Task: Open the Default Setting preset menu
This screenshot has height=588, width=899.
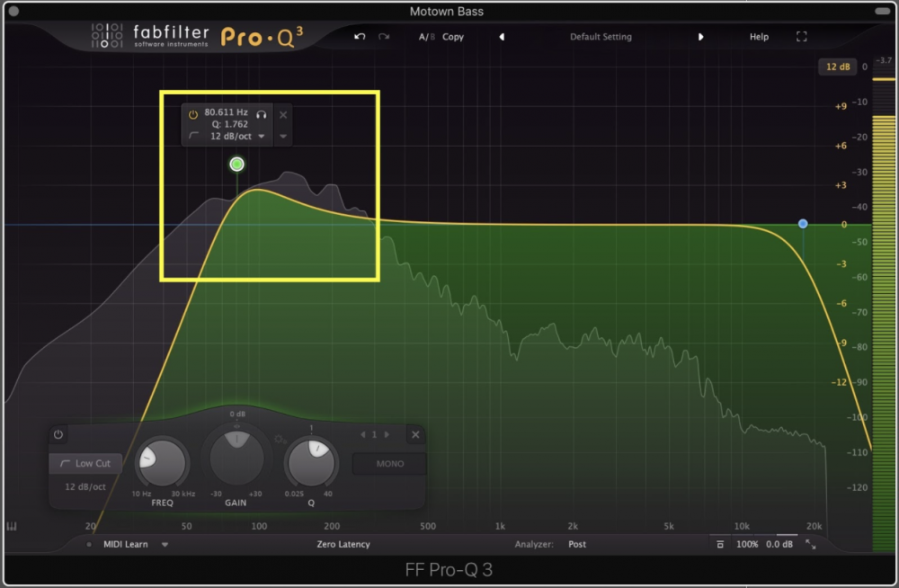Action: 601,37
